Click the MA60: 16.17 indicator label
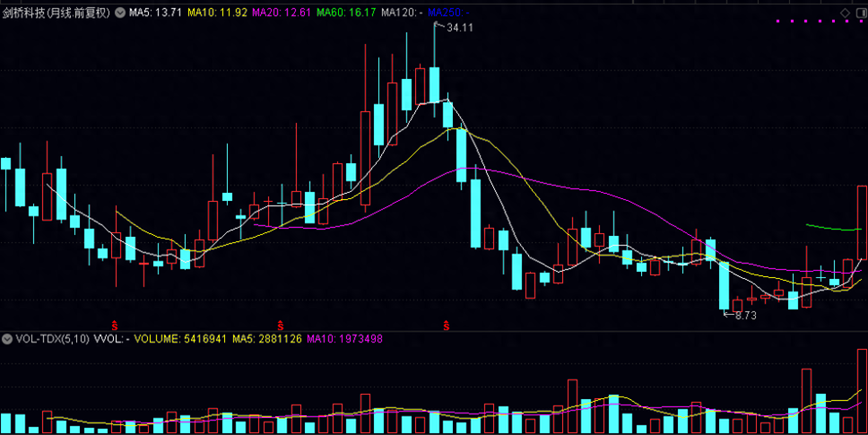868x435 pixels. [346, 13]
